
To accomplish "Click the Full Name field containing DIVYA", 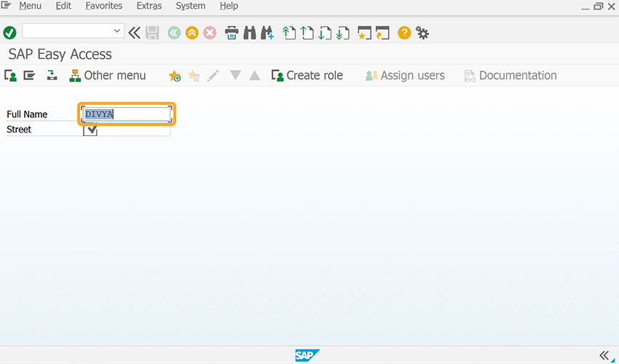I will [x=127, y=114].
